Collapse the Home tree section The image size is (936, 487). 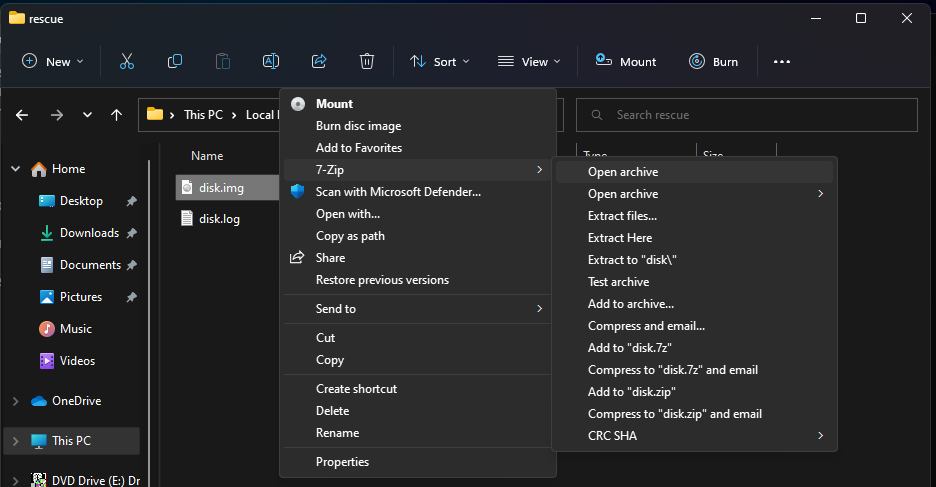[16, 169]
